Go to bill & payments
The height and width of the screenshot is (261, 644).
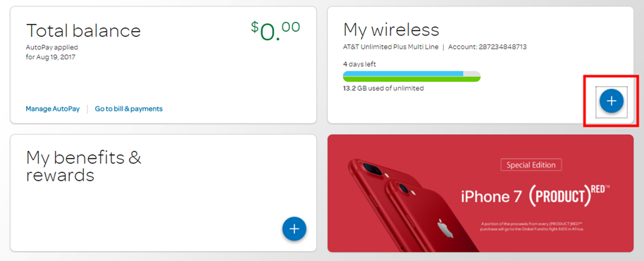(128, 109)
